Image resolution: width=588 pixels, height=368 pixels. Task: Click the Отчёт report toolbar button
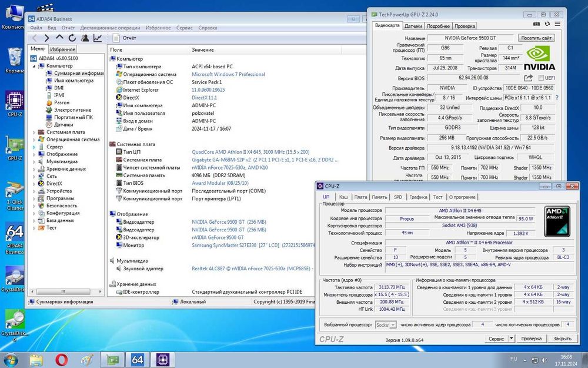125,38
